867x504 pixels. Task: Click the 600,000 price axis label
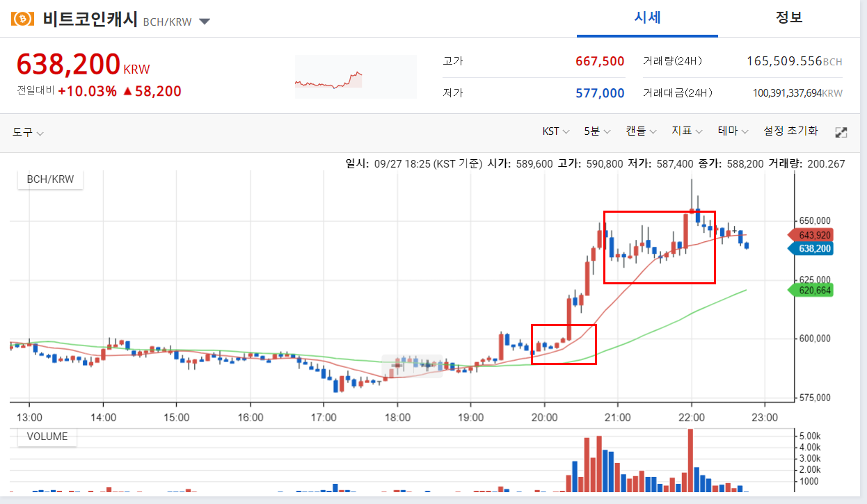[x=815, y=339]
